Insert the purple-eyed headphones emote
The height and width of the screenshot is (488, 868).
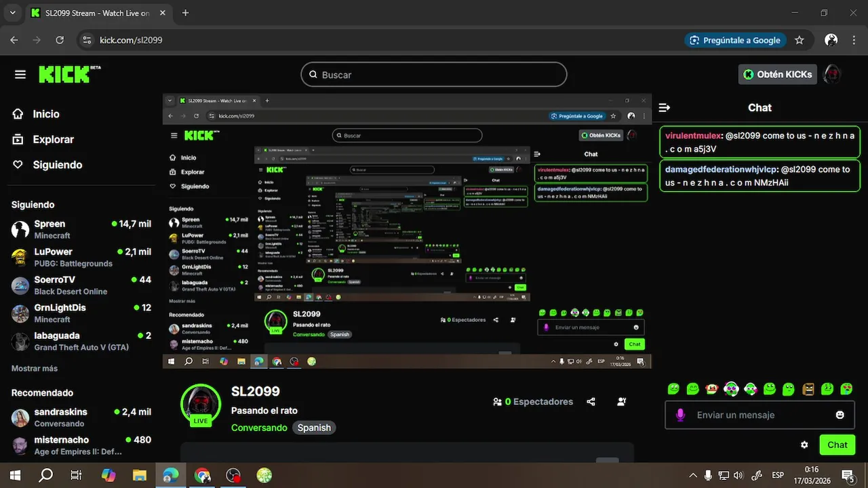point(731,388)
